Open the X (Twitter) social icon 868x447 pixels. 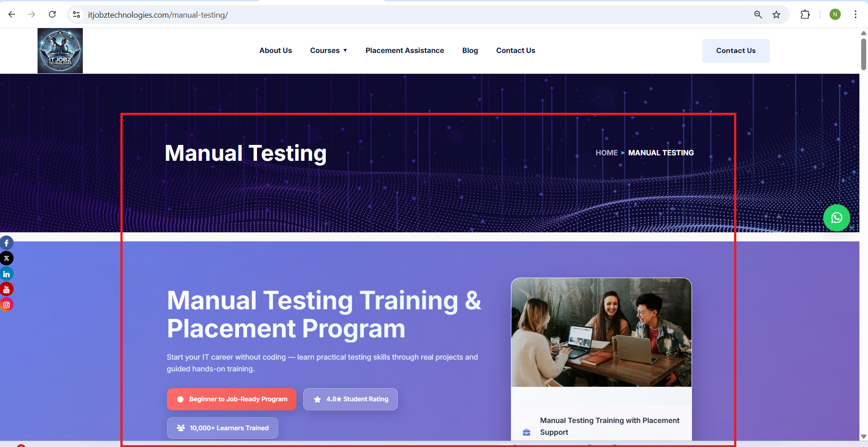[x=6, y=258]
